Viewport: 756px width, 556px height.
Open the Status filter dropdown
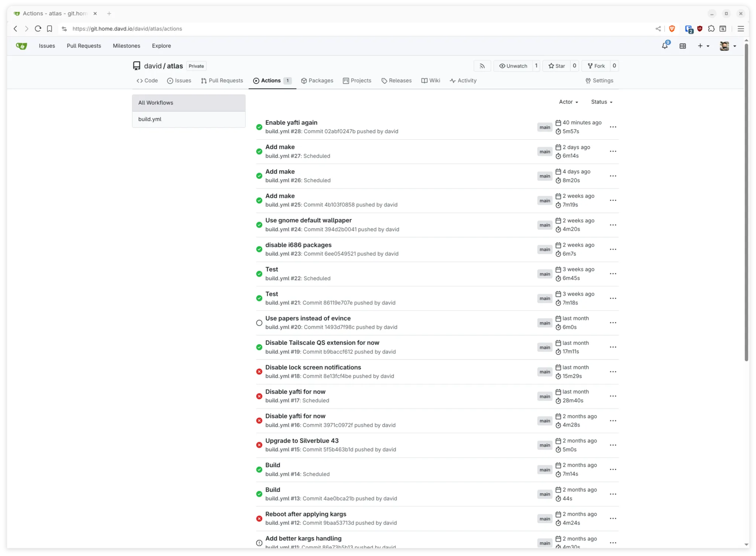click(x=601, y=102)
